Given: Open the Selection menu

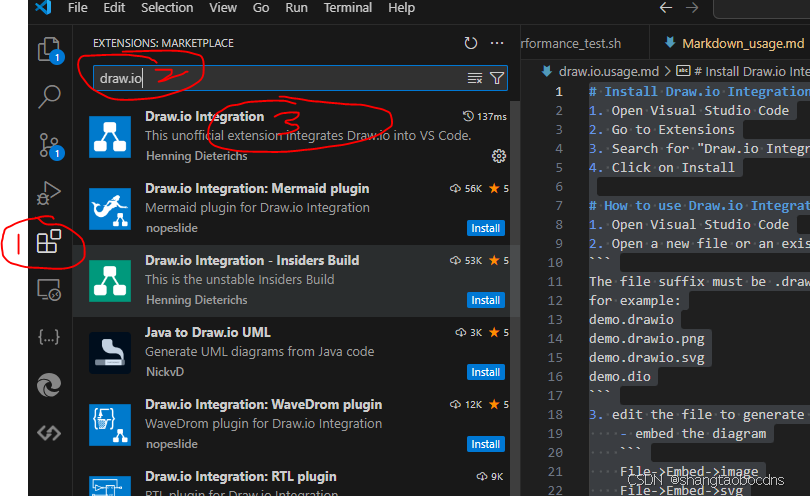Looking at the screenshot, I should coord(167,8).
